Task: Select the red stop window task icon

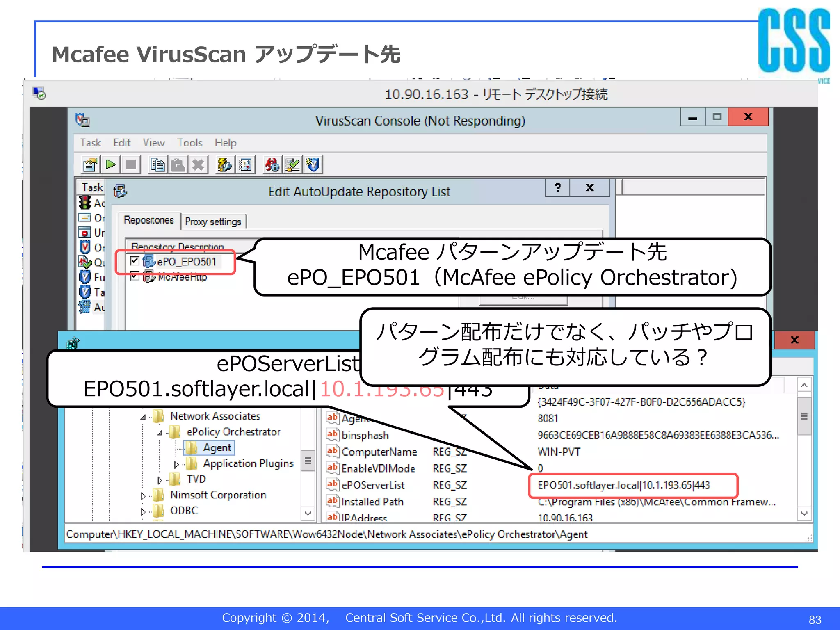Action: [85, 233]
